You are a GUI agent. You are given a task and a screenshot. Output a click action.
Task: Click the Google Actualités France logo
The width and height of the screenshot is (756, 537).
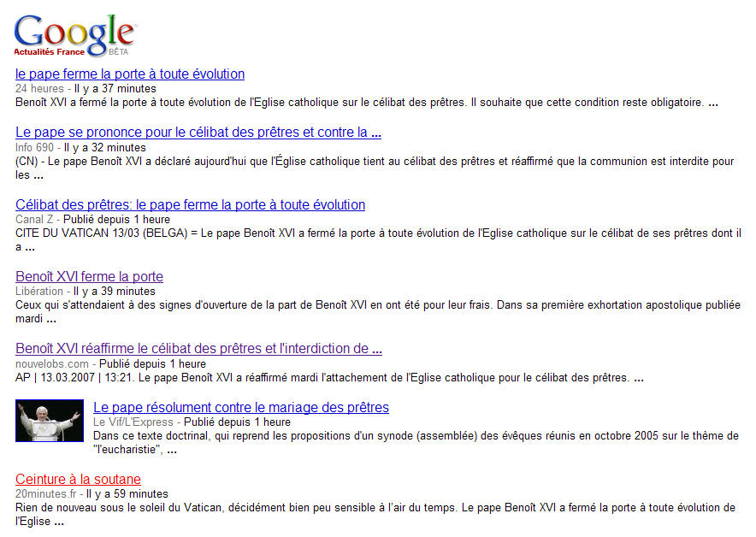tap(74, 34)
